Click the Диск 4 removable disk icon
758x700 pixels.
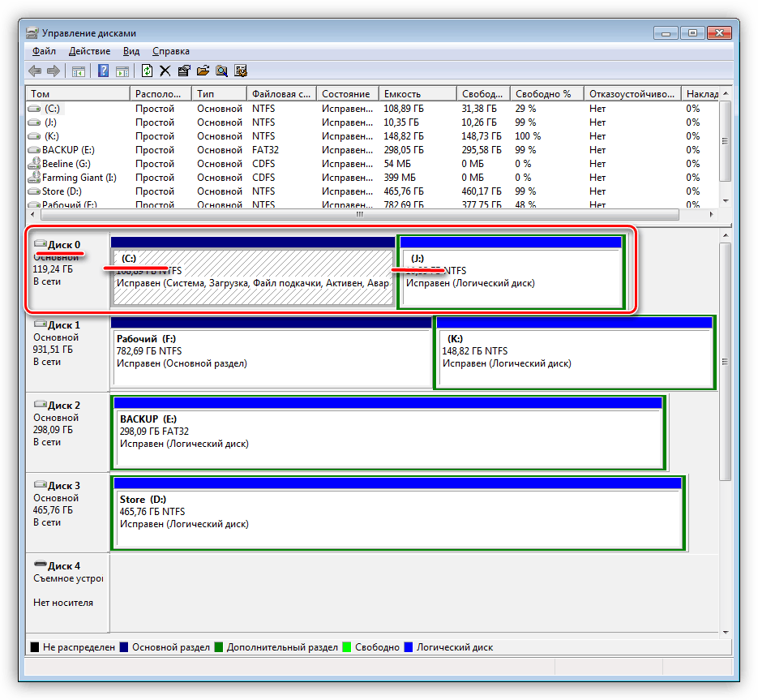(40, 564)
